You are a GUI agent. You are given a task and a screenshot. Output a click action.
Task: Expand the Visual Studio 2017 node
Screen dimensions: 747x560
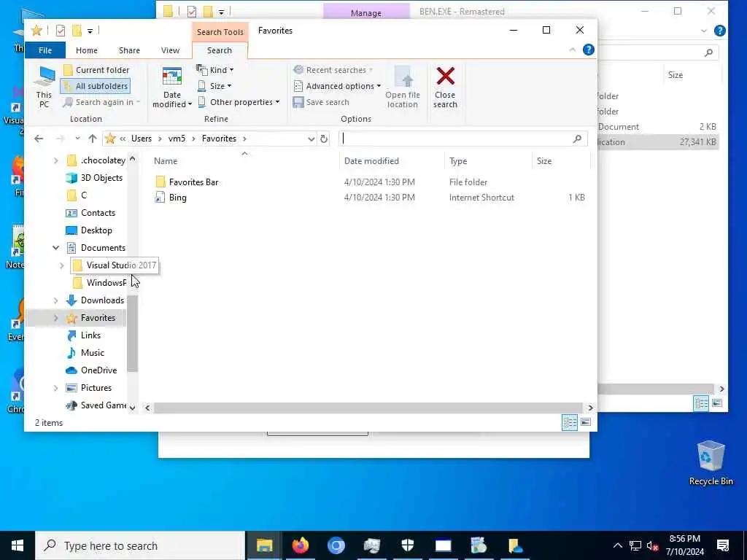61,265
